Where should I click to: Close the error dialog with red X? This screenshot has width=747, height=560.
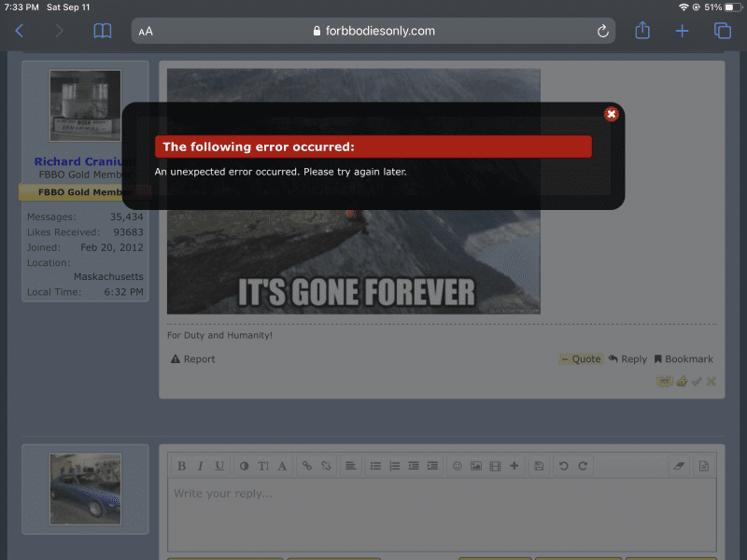pyautogui.click(x=611, y=114)
